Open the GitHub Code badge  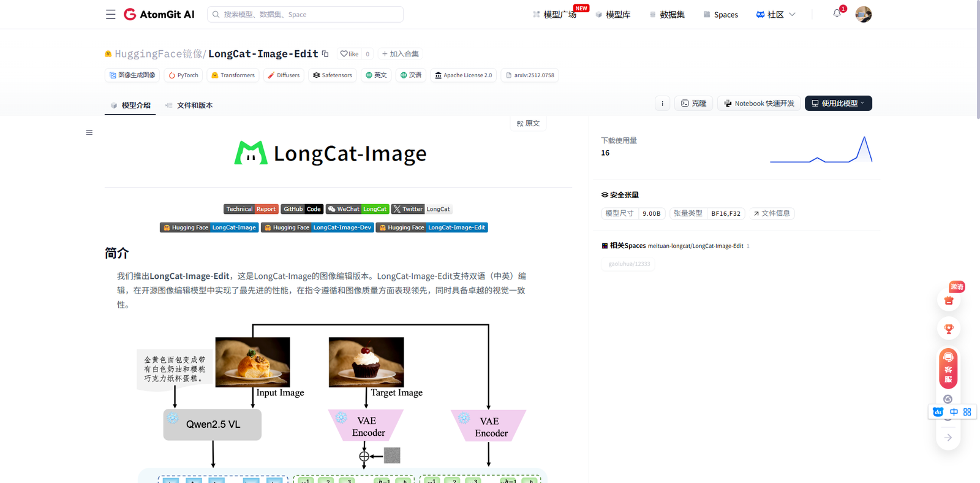[x=302, y=209]
